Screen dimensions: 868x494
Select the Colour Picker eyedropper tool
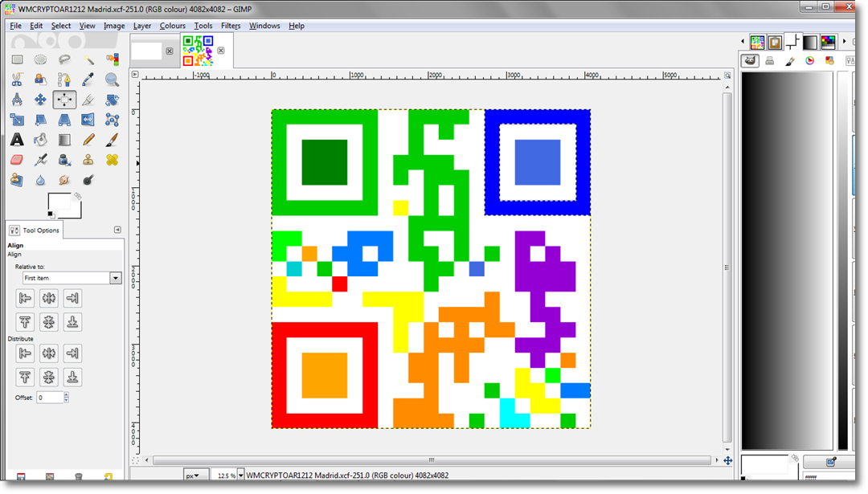point(88,80)
